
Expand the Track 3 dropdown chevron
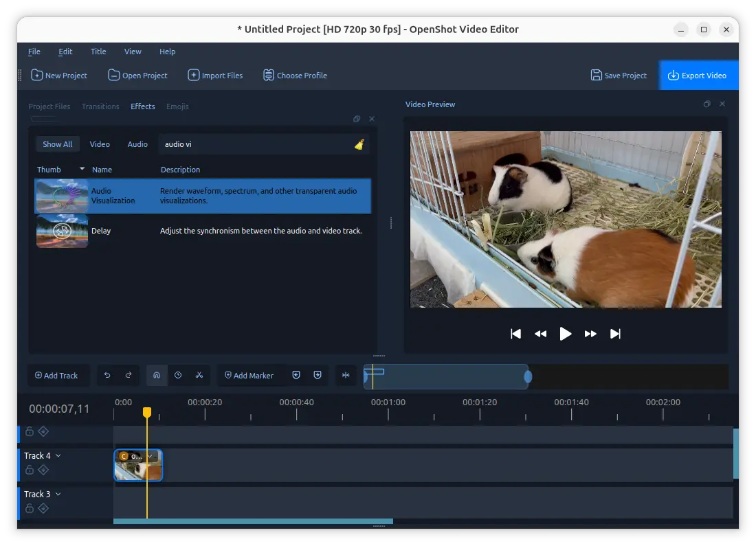pyautogui.click(x=58, y=494)
